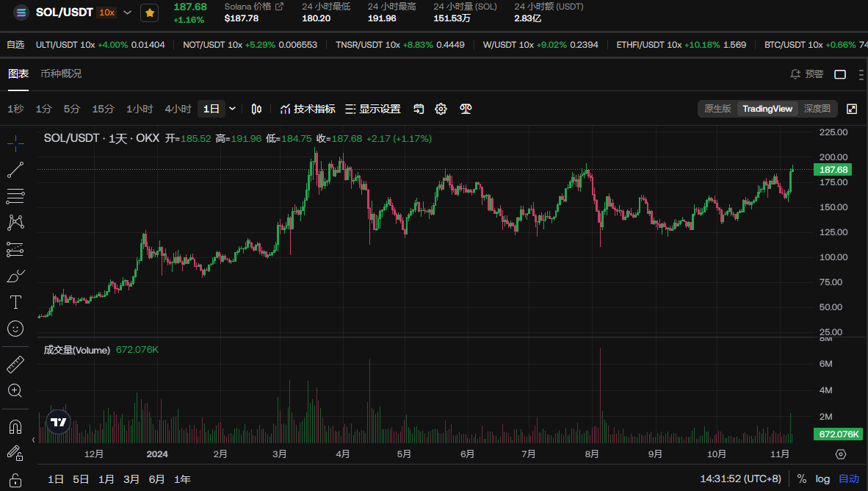The width and height of the screenshot is (868, 491).
Task: Toggle magnet snap mode
Action: pos(15,426)
